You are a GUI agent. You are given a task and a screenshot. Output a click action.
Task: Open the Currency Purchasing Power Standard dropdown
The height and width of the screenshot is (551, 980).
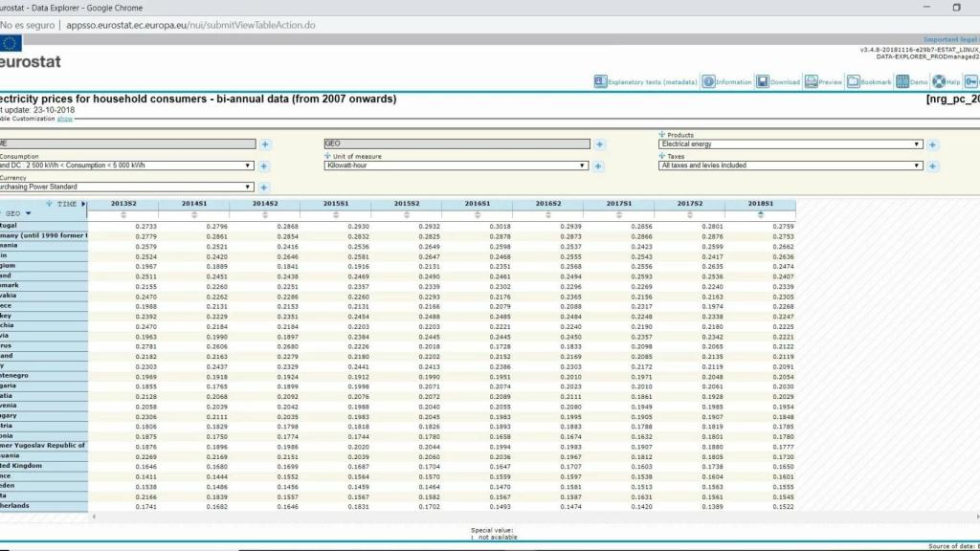[x=126, y=187]
